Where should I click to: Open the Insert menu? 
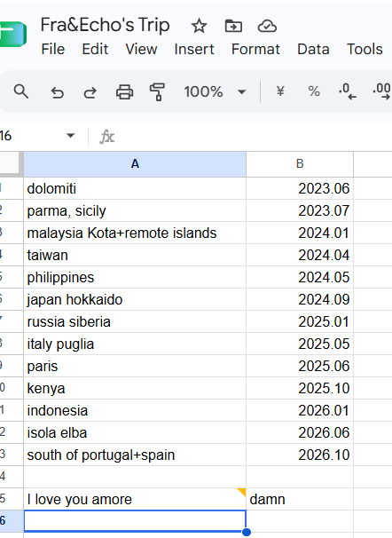click(194, 49)
